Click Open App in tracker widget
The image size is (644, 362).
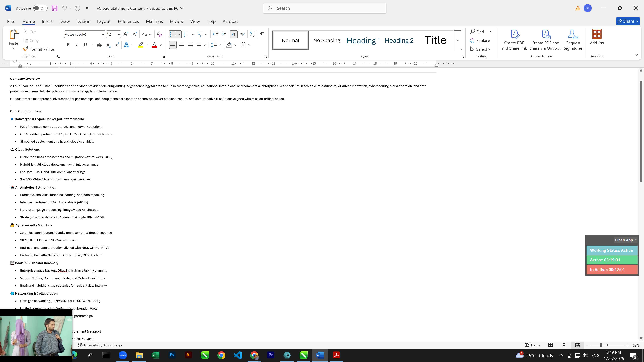pos(626,240)
